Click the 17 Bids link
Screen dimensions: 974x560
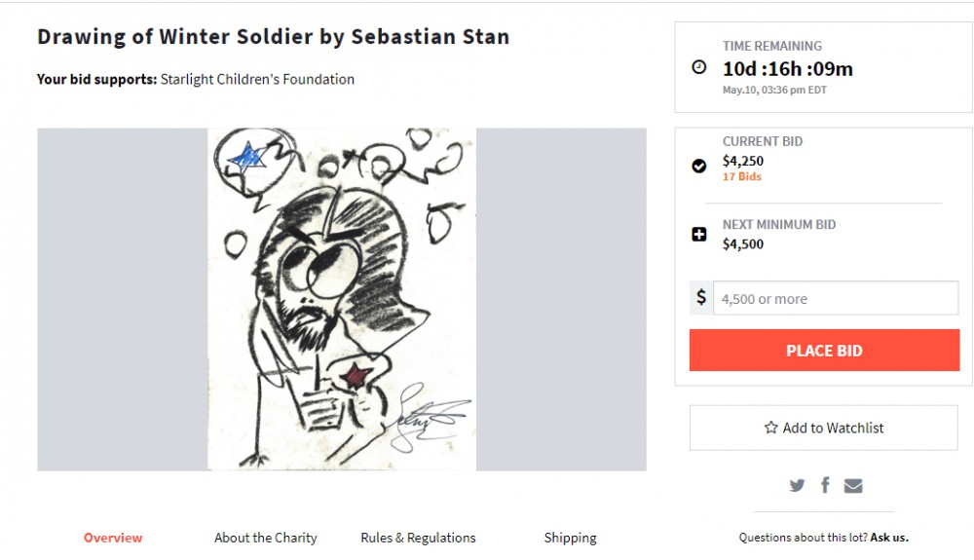(742, 177)
